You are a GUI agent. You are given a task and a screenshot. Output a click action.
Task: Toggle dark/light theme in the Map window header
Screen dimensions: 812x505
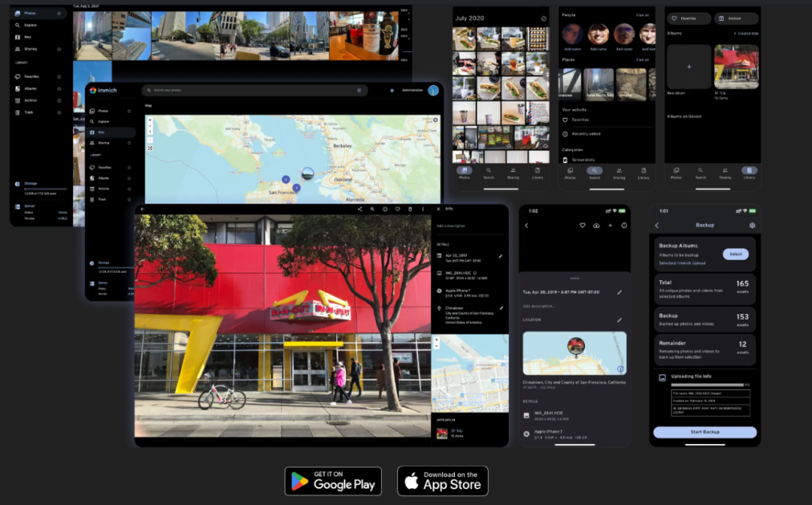pyautogui.click(x=392, y=90)
